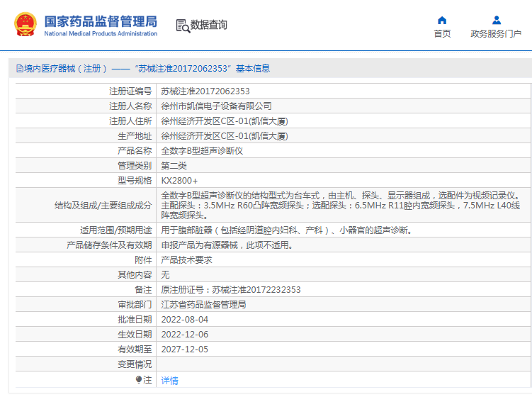
Task: Select product name 全数字B型超声诊断仪
Action: coord(202,151)
